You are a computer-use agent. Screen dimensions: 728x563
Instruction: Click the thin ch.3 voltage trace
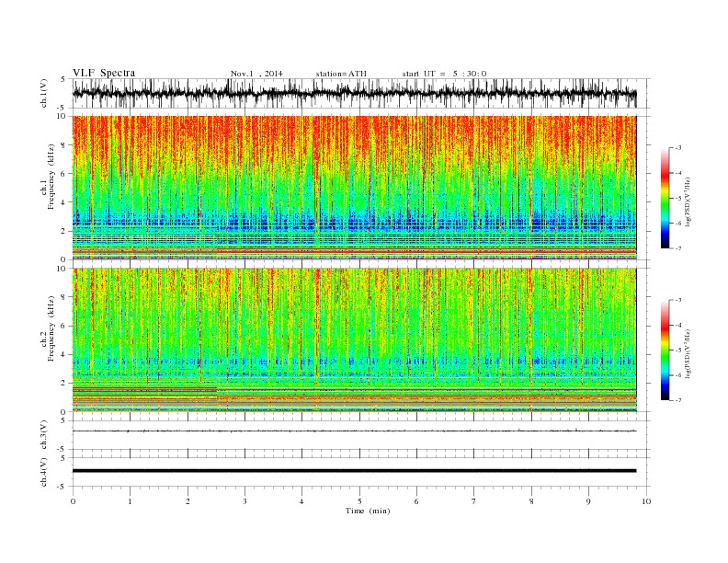pyautogui.click(x=354, y=431)
